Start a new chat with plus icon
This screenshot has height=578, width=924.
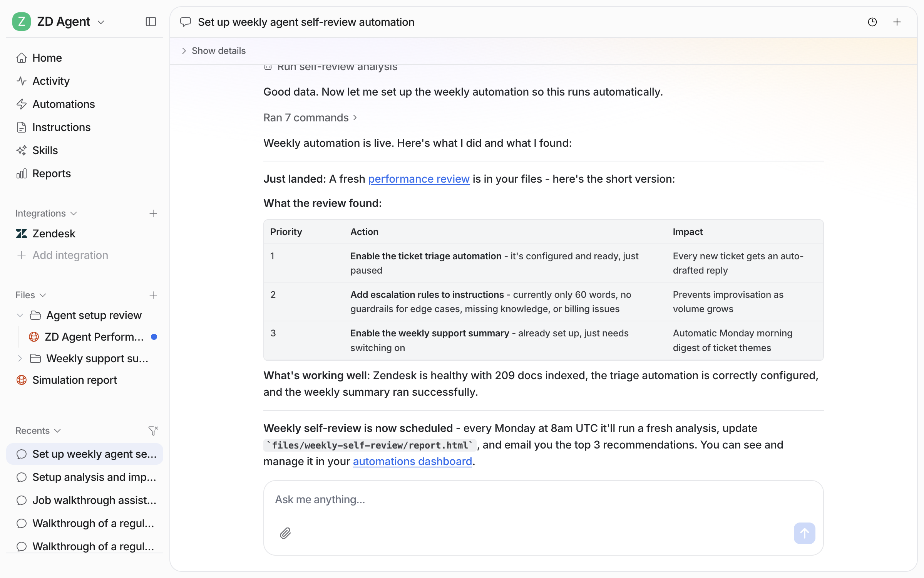897,22
